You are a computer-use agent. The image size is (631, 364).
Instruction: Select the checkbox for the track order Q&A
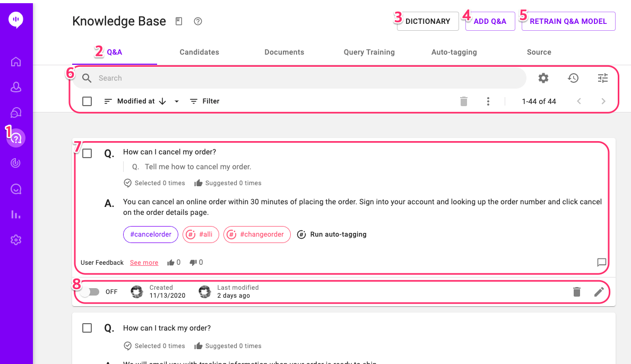[x=87, y=328]
